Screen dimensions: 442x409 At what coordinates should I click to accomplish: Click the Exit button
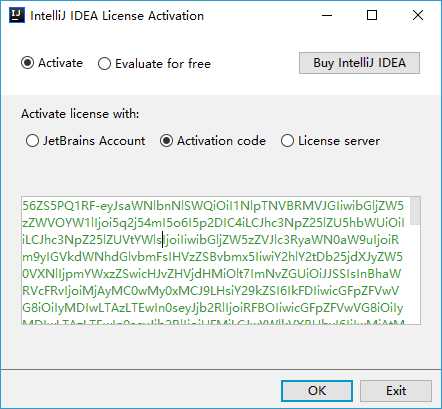coord(396,391)
